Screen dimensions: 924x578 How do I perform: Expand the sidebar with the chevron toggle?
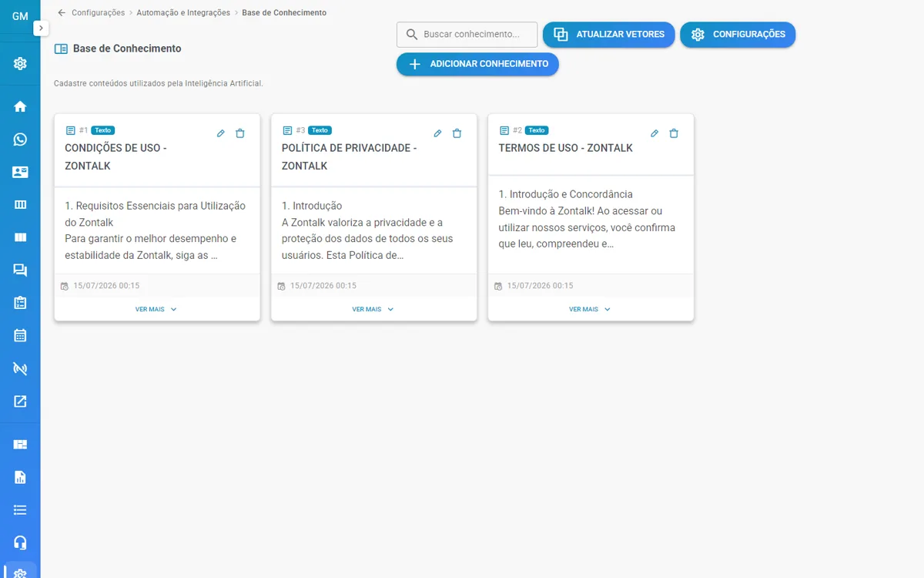[41, 28]
